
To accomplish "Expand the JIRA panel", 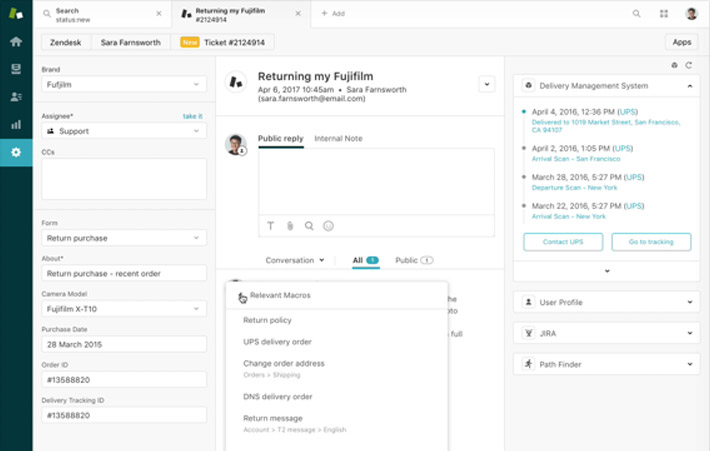I will pos(690,333).
